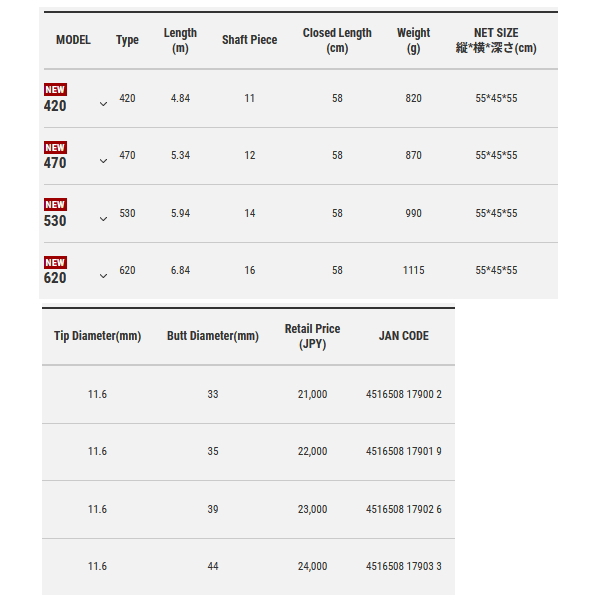Image resolution: width=600 pixels, height=600 pixels.
Task: Click the NEW badge above model 470
Action: click(55, 147)
